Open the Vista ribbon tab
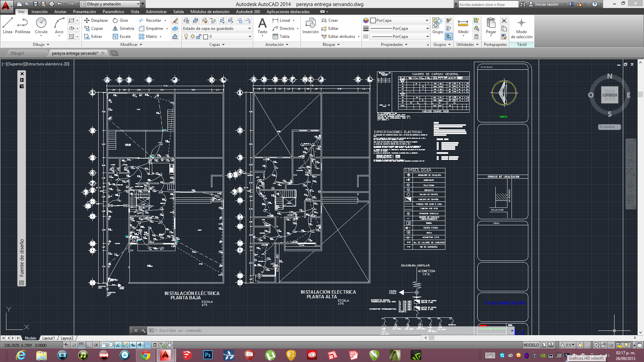This screenshot has height=362, width=644. pyautogui.click(x=135, y=12)
